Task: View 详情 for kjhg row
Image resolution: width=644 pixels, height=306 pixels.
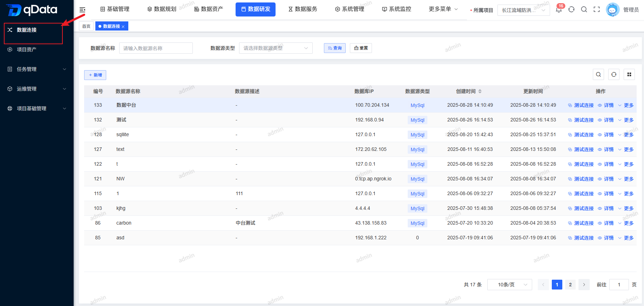Action: coord(606,208)
